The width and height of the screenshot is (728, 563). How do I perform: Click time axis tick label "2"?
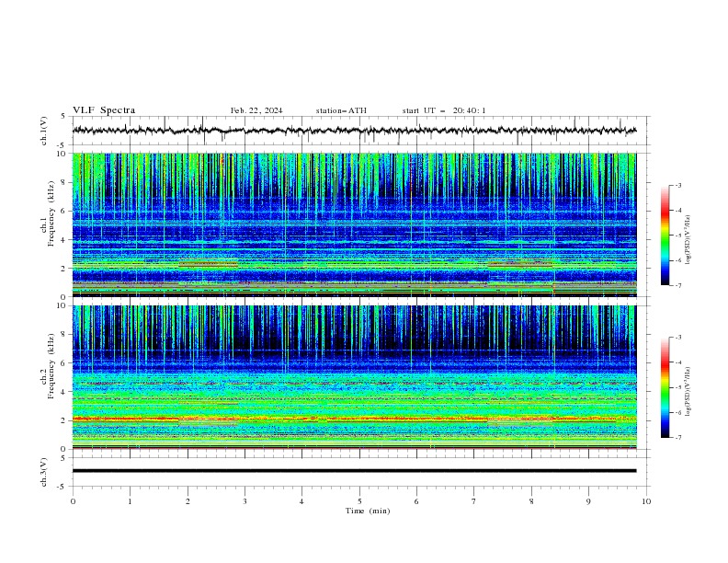click(x=188, y=501)
